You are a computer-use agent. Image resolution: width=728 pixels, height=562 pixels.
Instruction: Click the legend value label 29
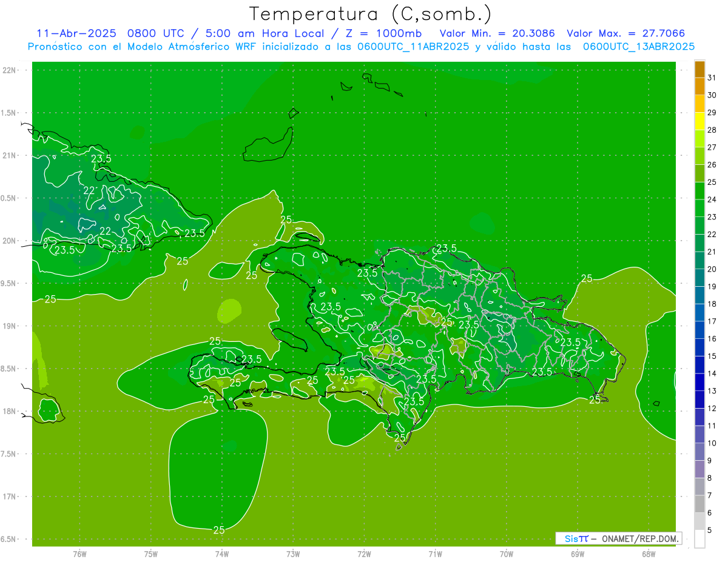(x=712, y=113)
